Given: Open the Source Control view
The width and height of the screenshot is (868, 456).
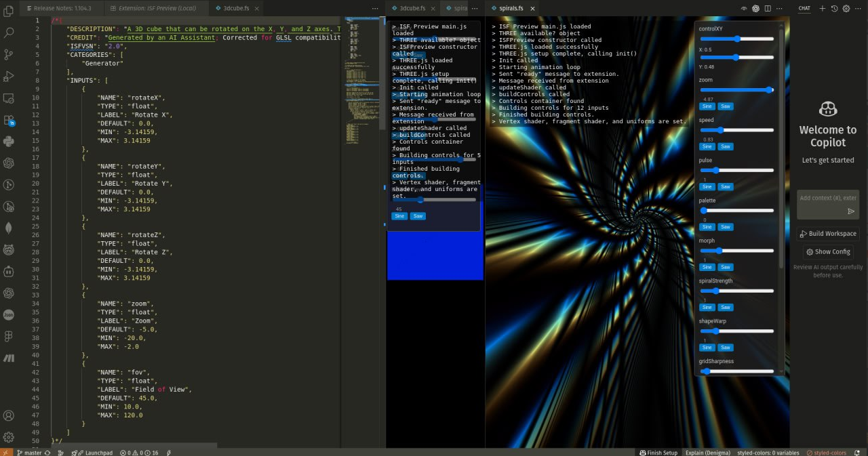Looking at the screenshot, I should [9, 54].
